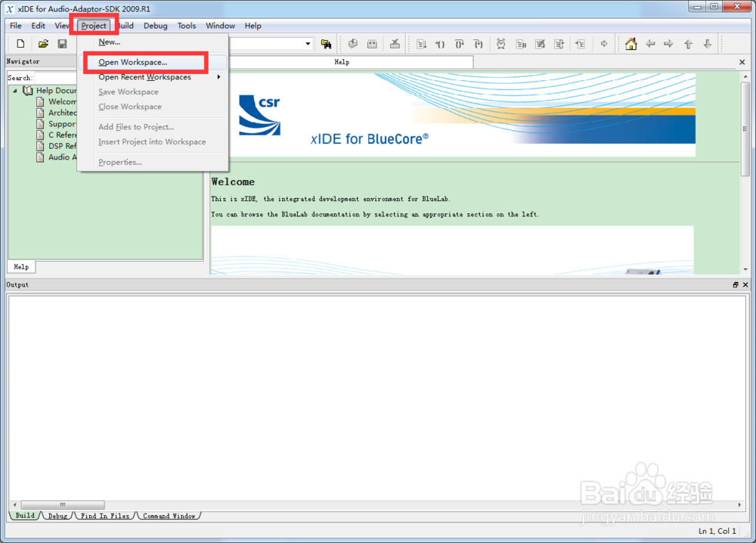Open the File menu
Screen dimensions: 756x543
[16, 26]
